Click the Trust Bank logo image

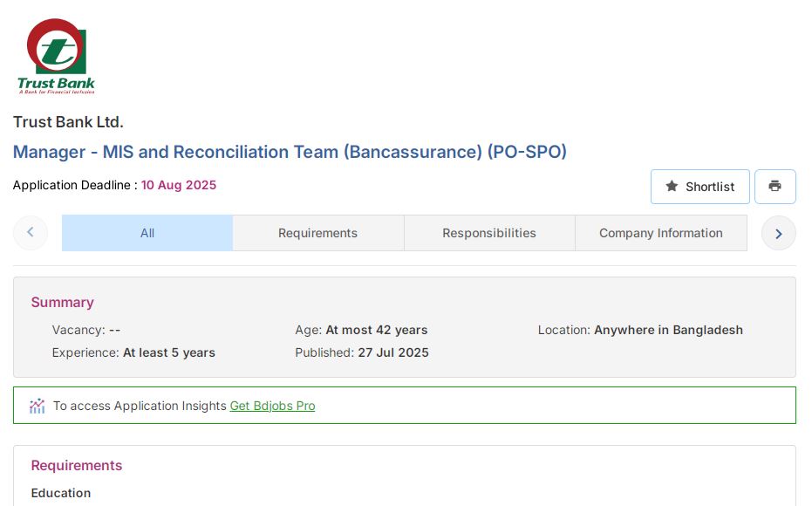click(x=57, y=57)
